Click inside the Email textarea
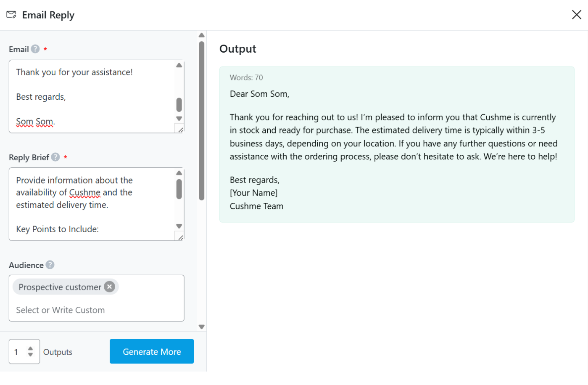The height and width of the screenshot is (385, 588). point(92,97)
